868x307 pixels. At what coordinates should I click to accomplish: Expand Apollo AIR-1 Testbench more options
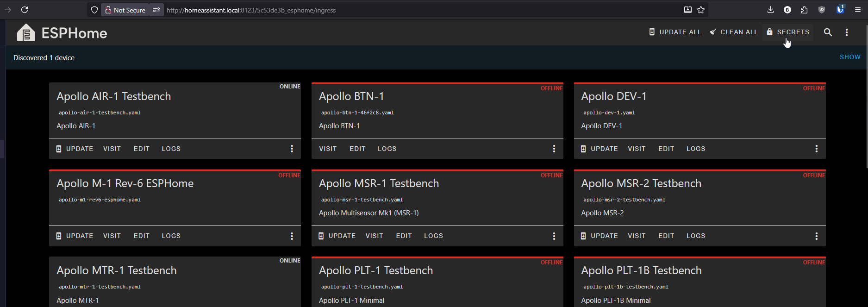(x=292, y=149)
